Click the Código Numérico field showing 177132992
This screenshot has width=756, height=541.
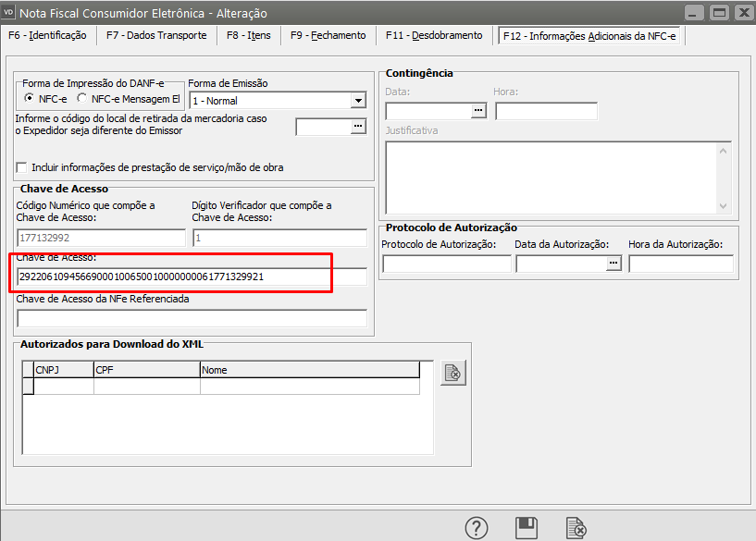click(101, 238)
